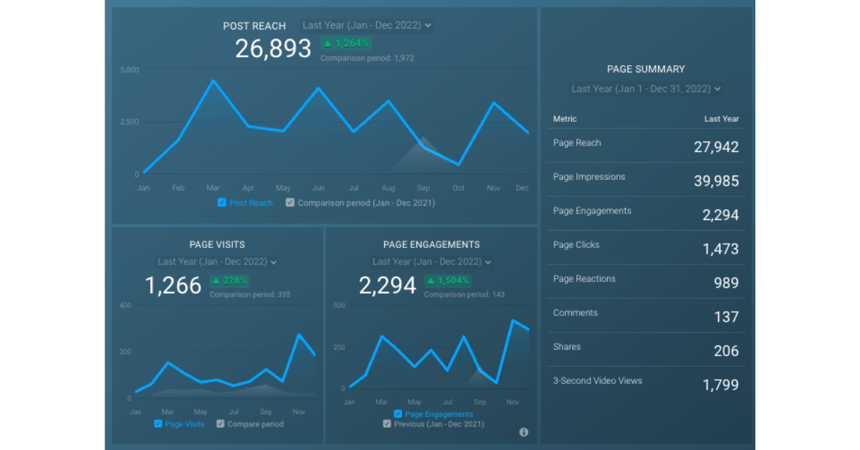Image resolution: width=860 pixels, height=450 pixels.
Task: Click the 39,985 Page Impressions value
Action: (x=716, y=181)
